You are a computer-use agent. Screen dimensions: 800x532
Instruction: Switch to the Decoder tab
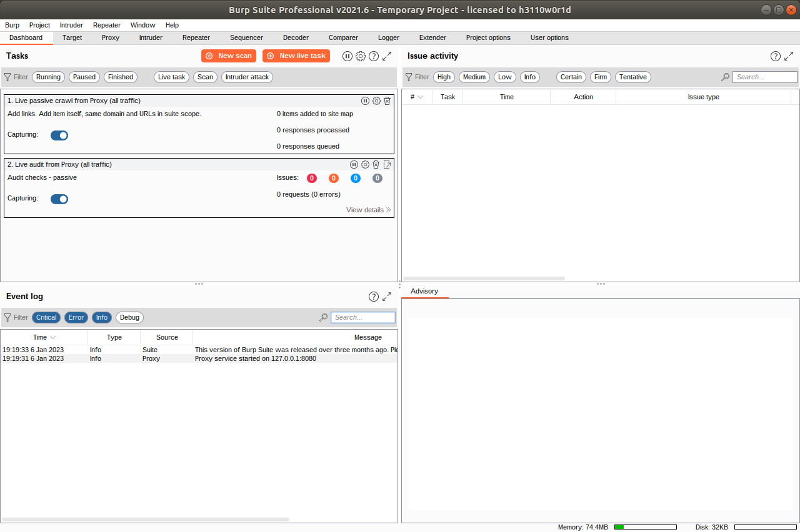point(296,38)
